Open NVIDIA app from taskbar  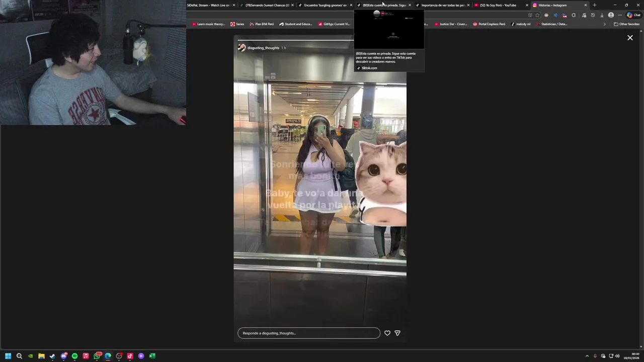point(30,356)
